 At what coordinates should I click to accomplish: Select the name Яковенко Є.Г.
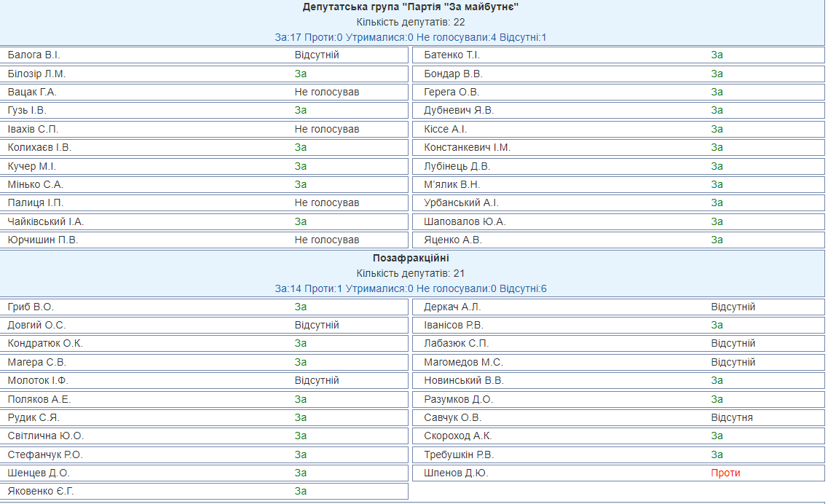pos(41,492)
